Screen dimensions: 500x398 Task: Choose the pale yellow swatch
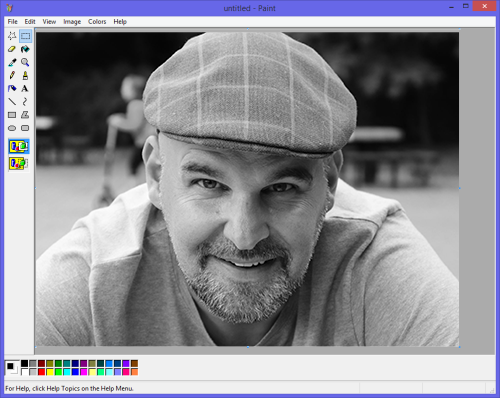pos(92,372)
